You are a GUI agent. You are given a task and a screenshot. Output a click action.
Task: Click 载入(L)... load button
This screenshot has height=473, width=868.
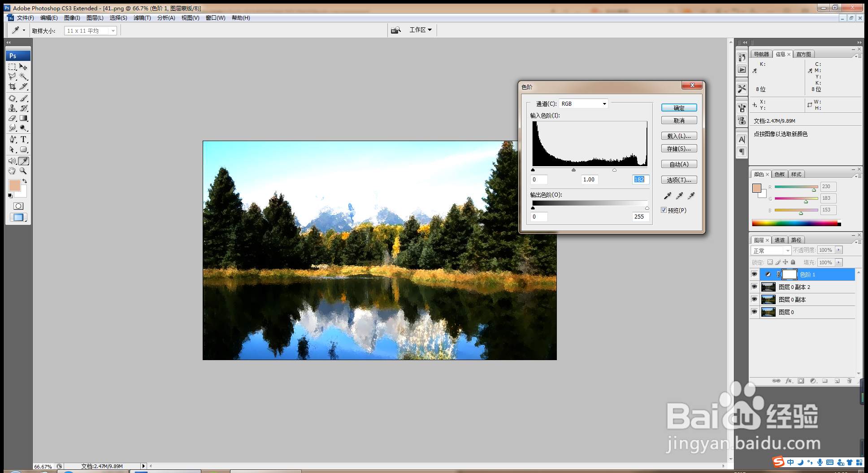(x=679, y=136)
